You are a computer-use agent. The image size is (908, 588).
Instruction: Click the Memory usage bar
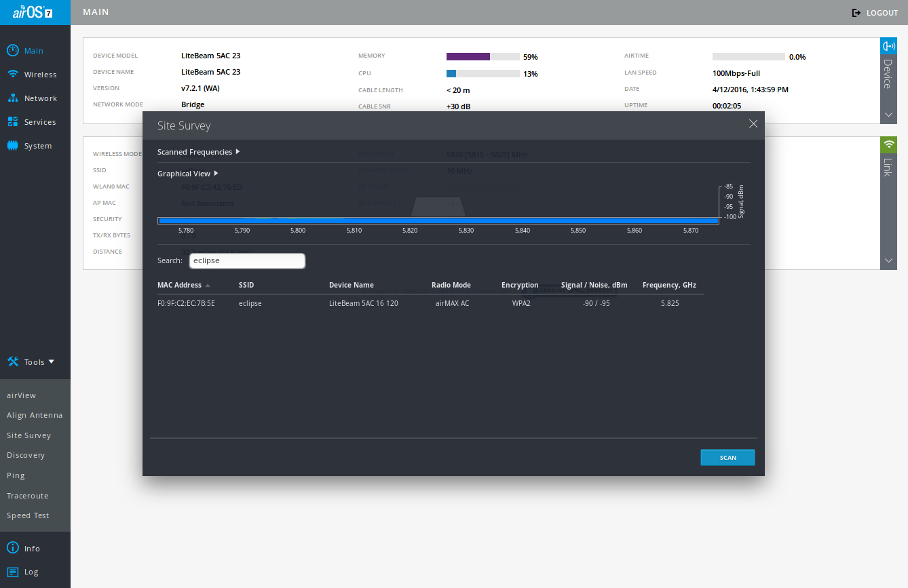[x=483, y=56]
